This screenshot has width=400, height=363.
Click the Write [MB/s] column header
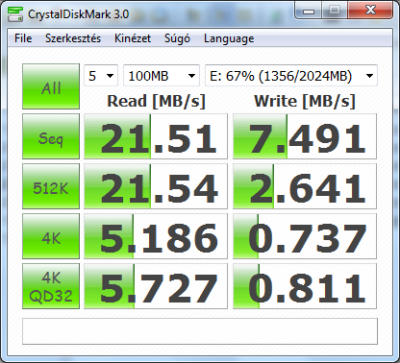[305, 101]
